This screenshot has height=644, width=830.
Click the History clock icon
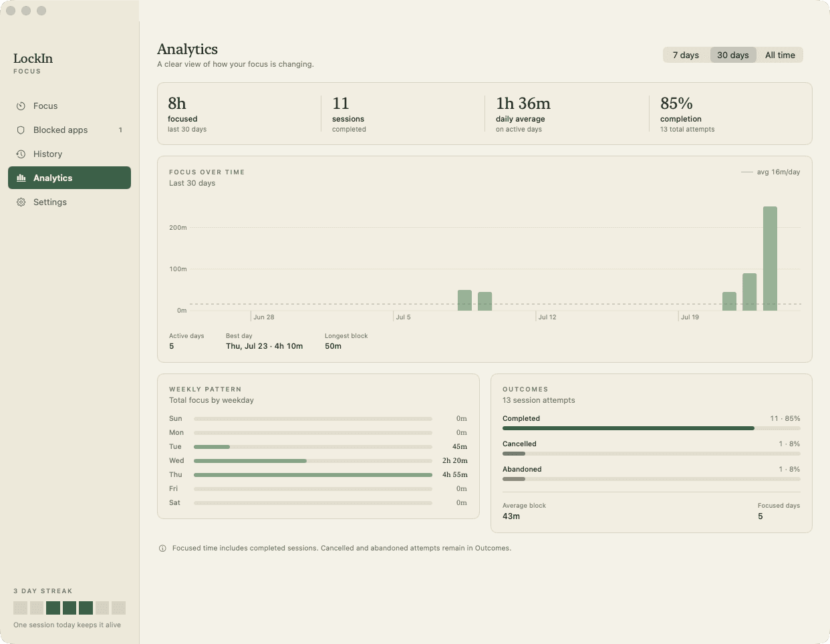(21, 154)
